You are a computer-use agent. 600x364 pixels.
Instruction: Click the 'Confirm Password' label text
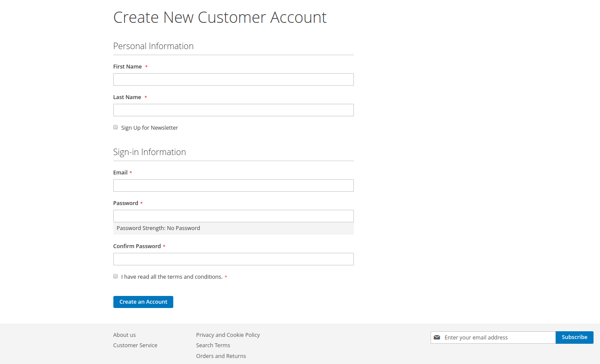point(137,246)
